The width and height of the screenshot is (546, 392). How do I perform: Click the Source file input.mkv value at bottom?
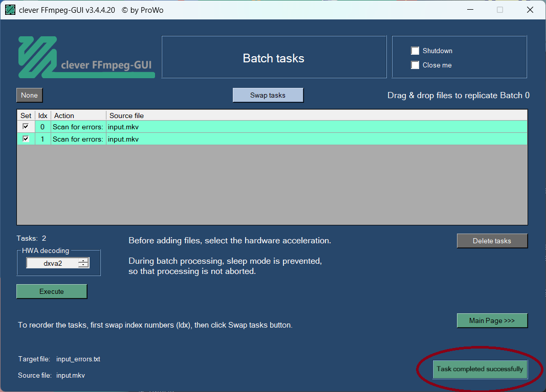point(70,375)
